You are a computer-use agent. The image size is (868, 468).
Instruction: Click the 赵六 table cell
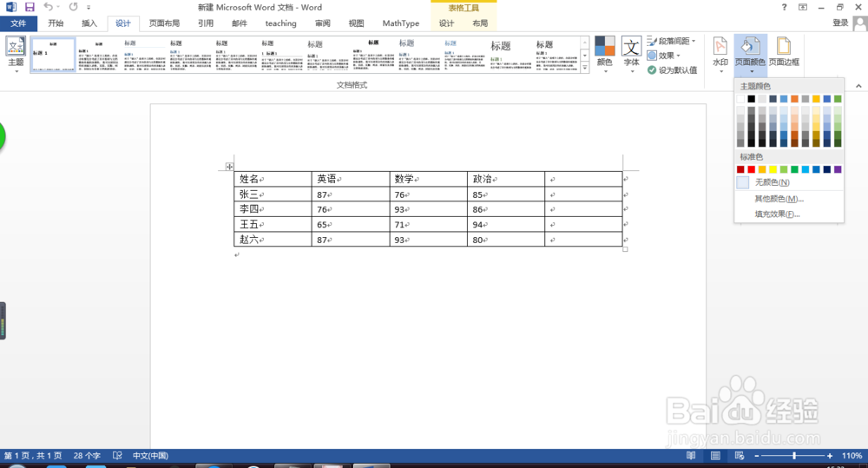273,240
